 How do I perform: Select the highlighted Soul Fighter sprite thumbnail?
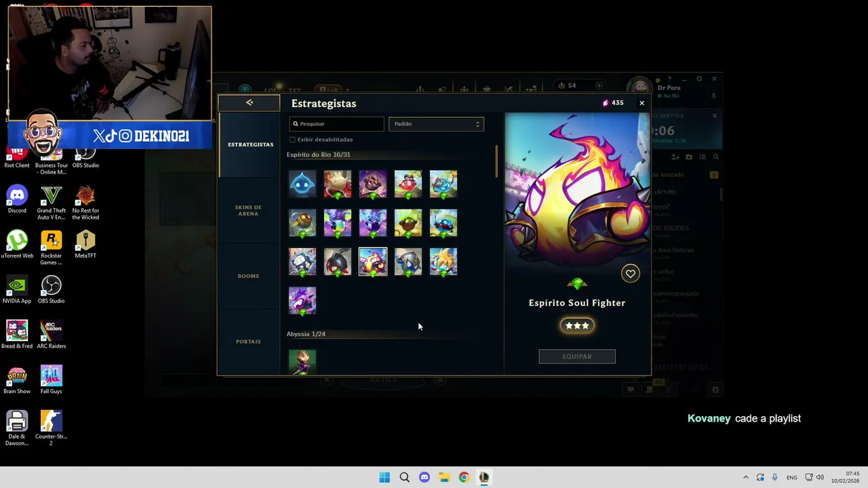(x=373, y=262)
